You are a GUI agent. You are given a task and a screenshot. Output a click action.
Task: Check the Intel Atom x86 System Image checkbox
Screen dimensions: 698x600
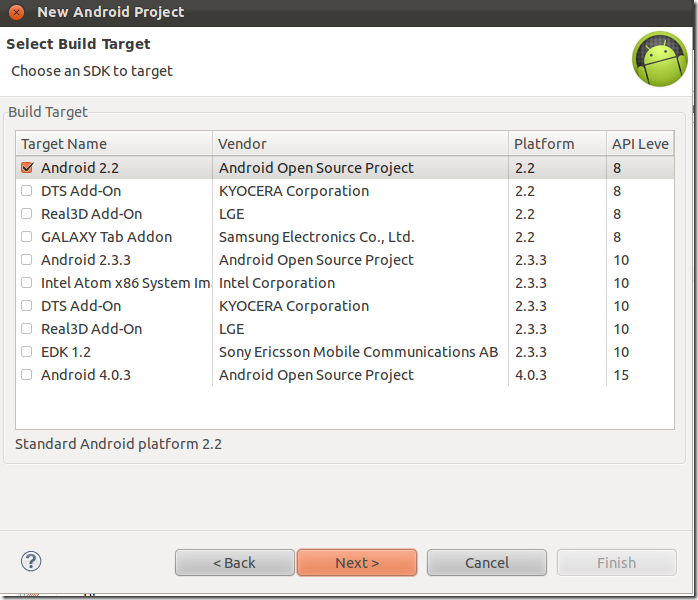[27, 283]
